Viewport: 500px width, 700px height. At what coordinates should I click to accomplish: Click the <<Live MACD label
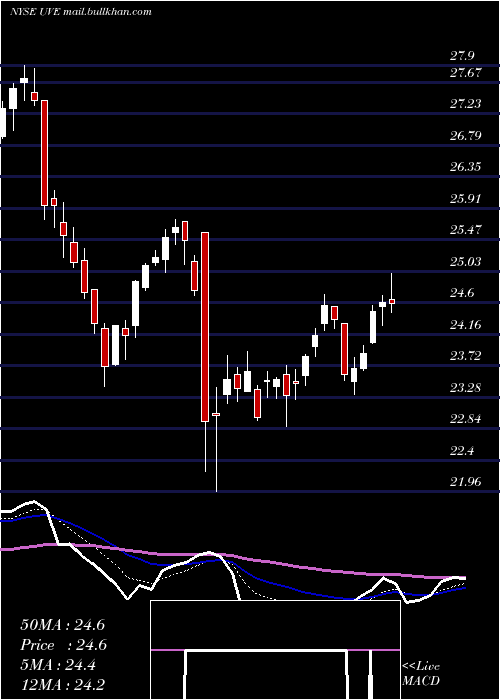421,674
